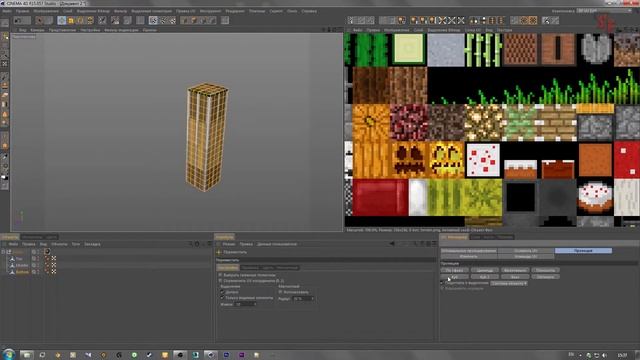Open Objects manager 'Теги' menu
The width and height of the screenshot is (640, 360).
click(x=76, y=244)
